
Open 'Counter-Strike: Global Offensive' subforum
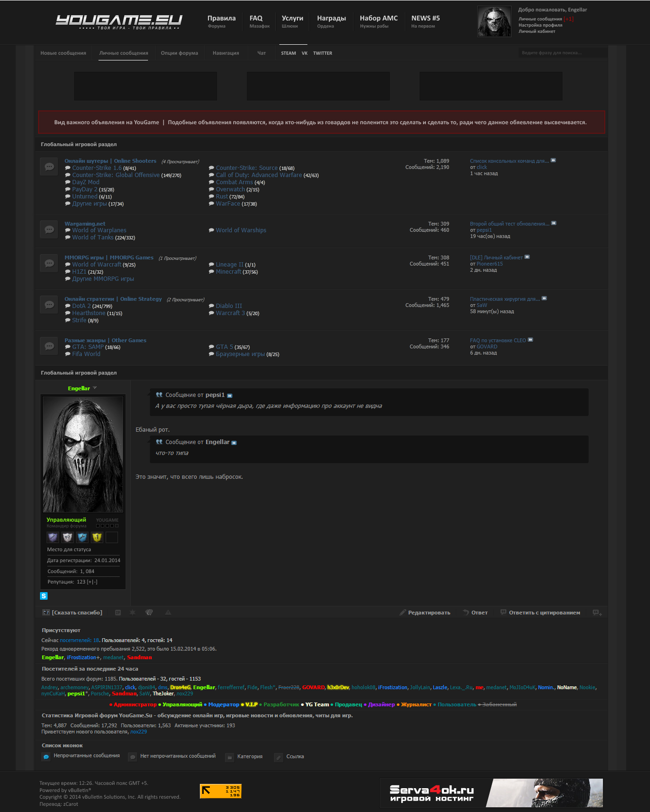click(116, 175)
